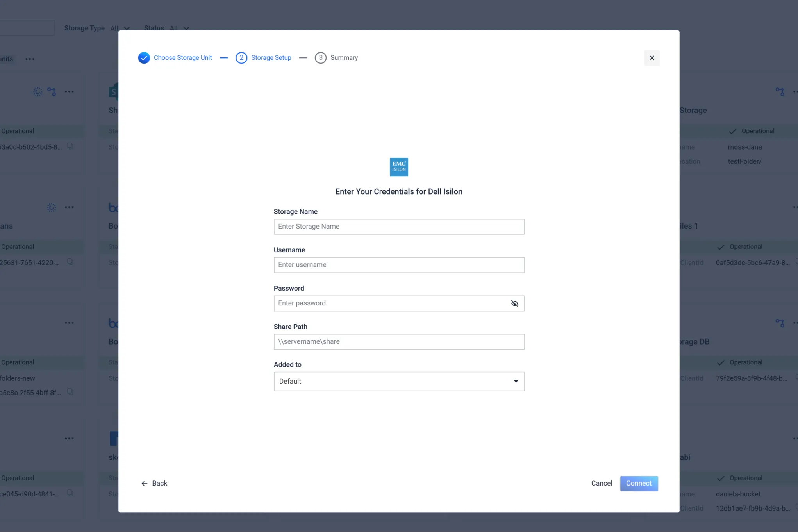
Task: Focus the Storage Name input field
Action: [x=398, y=227]
